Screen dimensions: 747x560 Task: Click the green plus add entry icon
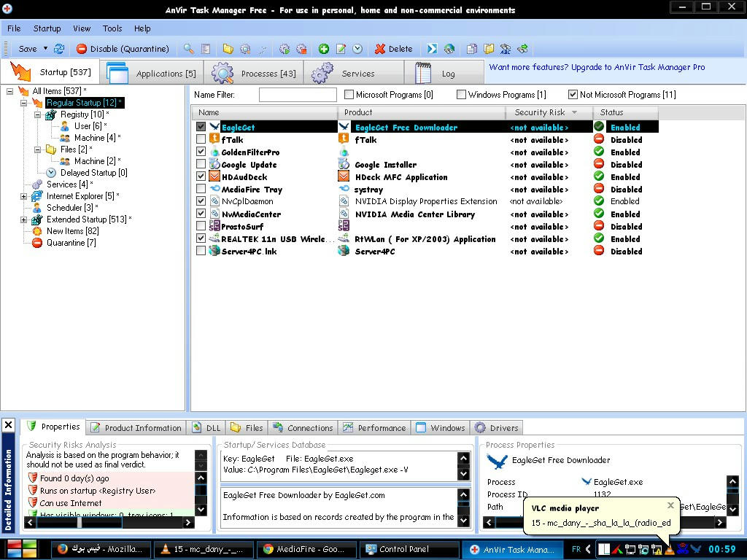coord(324,49)
